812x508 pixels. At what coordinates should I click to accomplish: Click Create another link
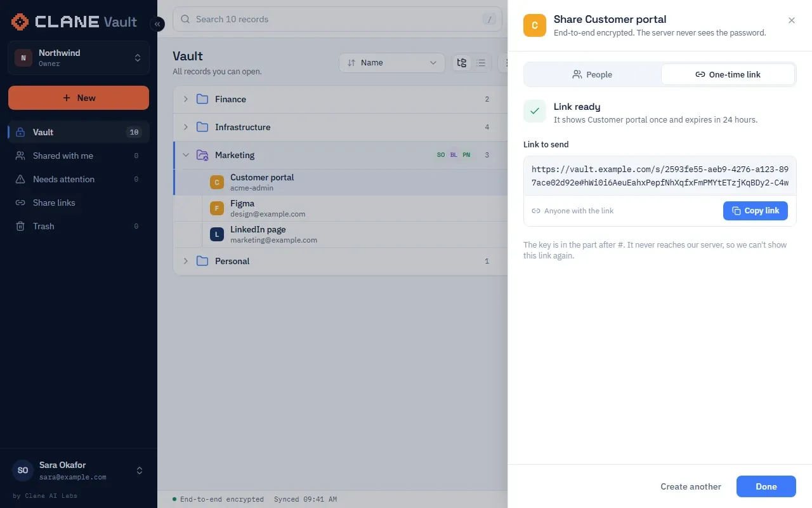pyautogui.click(x=691, y=486)
